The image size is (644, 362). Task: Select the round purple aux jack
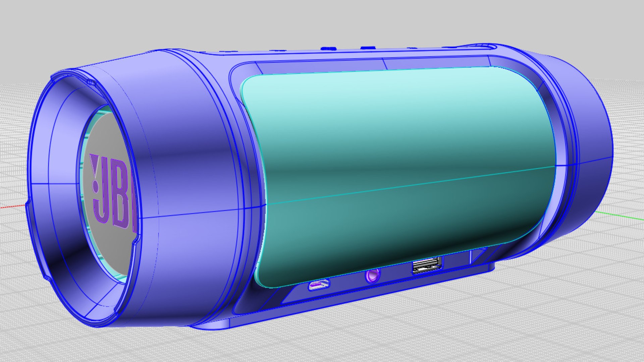(x=373, y=275)
